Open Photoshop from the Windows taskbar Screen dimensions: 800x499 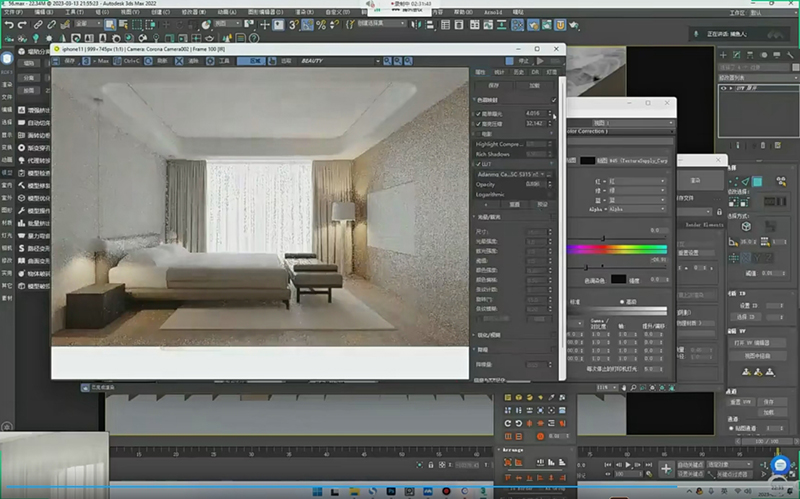pos(391,491)
